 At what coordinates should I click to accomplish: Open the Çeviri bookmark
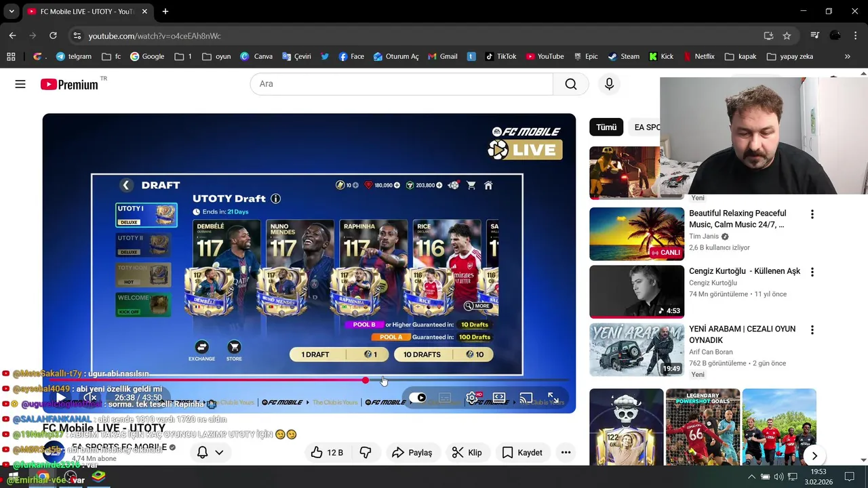point(296,56)
